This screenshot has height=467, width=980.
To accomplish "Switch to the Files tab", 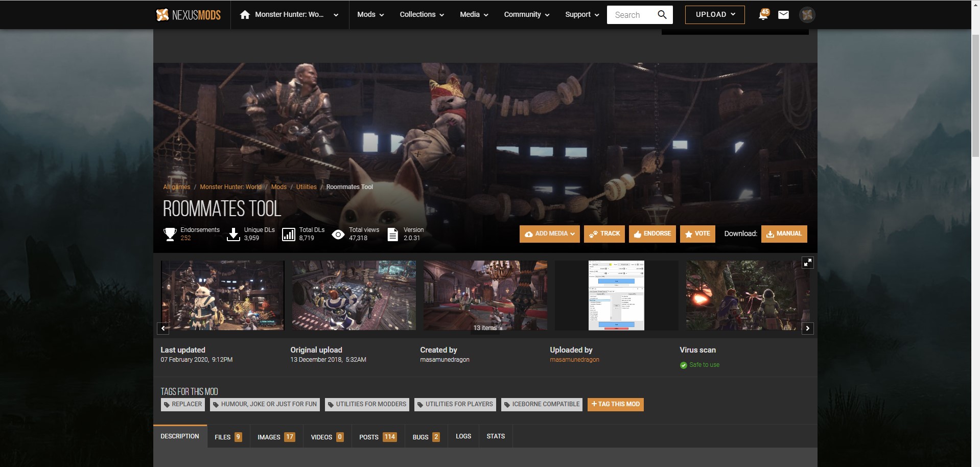I will [x=228, y=437].
